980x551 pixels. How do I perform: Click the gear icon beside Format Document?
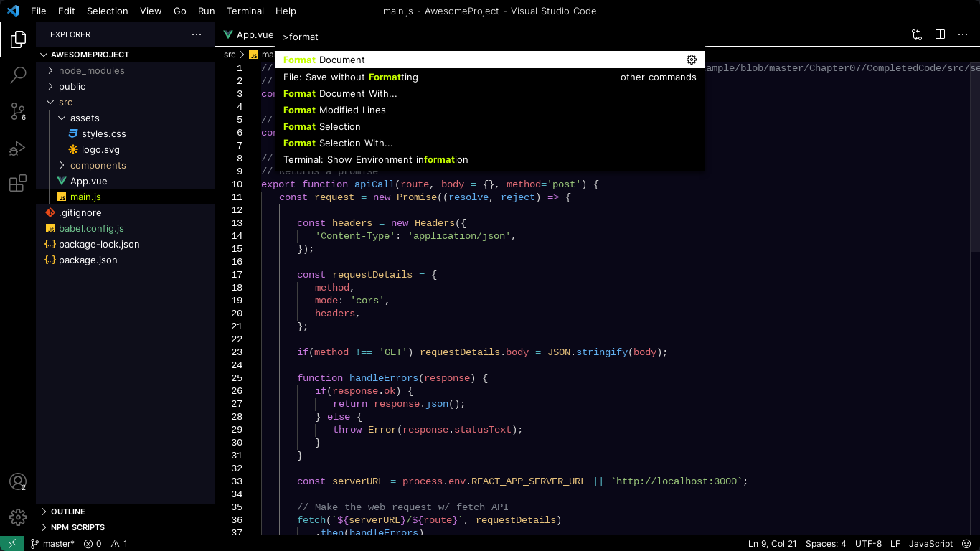(692, 60)
